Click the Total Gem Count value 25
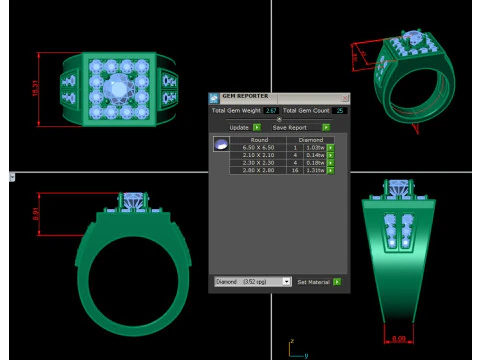Image resolution: width=480 pixels, height=360 pixels. 340,110
